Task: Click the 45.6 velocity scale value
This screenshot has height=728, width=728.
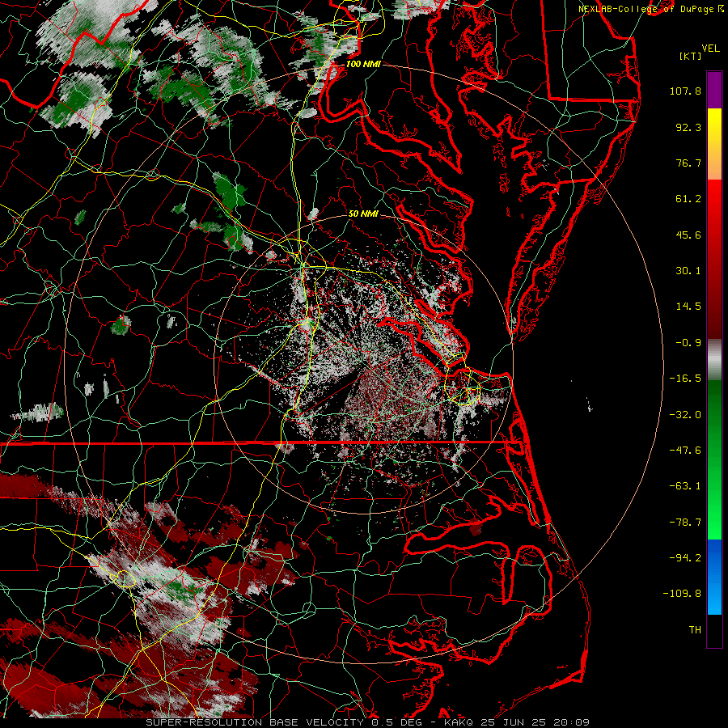Action: click(x=688, y=235)
